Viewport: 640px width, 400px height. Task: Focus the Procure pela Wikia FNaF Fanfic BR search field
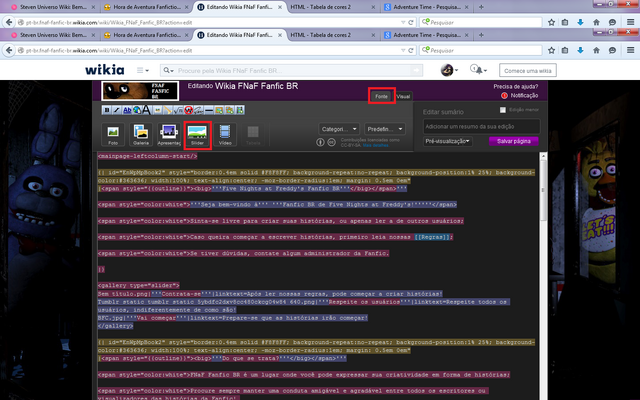[x=293, y=71]
